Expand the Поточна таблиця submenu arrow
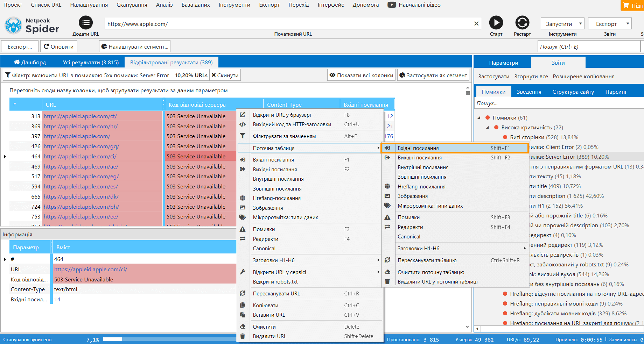The width and height of the screenshot is (644, 344). (x=378, y=148)
